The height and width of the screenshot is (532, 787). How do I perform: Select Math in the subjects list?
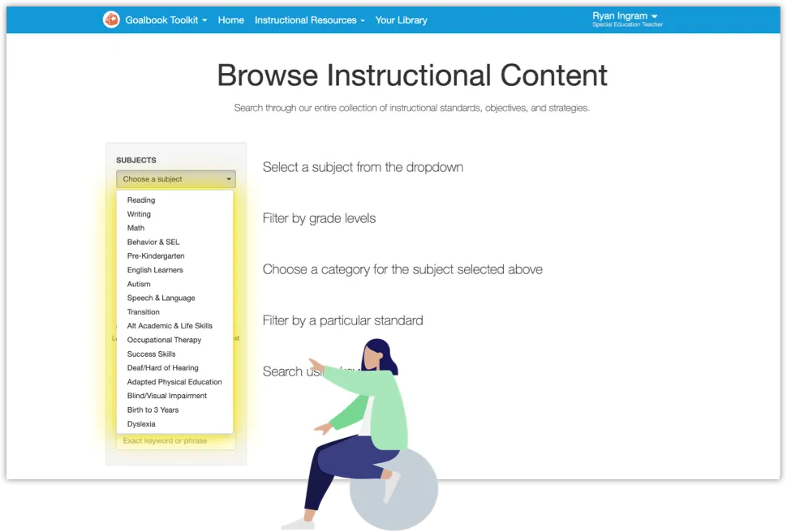[x=135, y=228]
